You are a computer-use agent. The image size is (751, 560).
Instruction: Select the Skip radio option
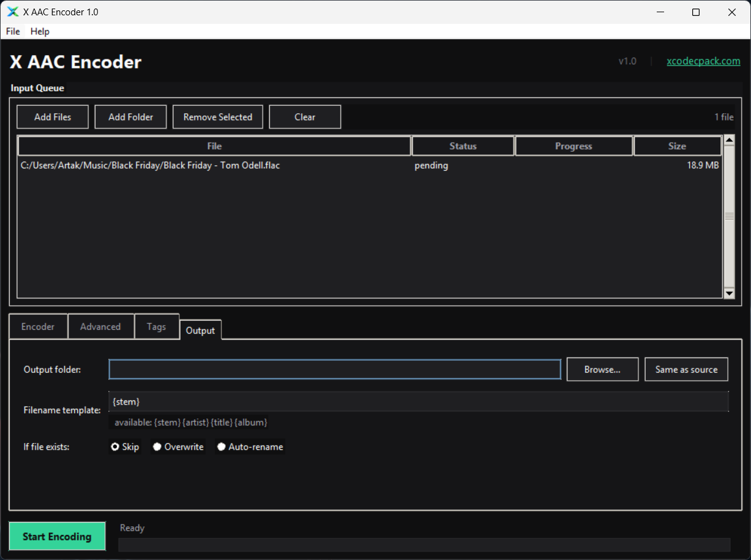125,447
